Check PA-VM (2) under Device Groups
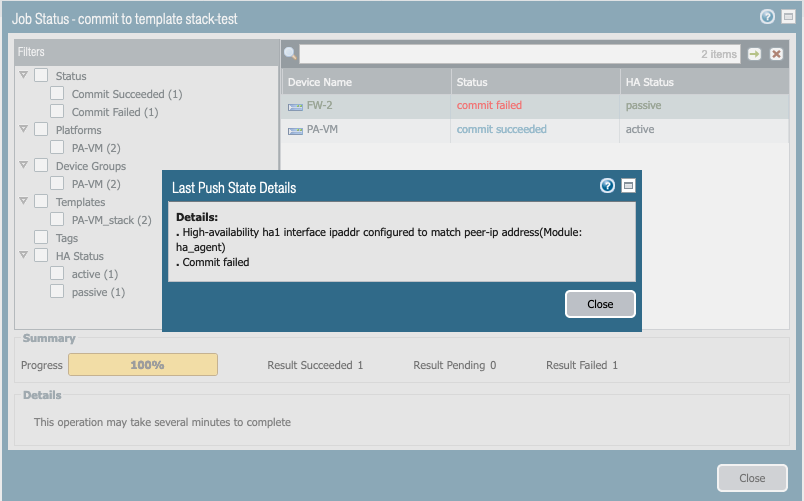The height and width of the screenshot is (501, 804). pos(57,183)
